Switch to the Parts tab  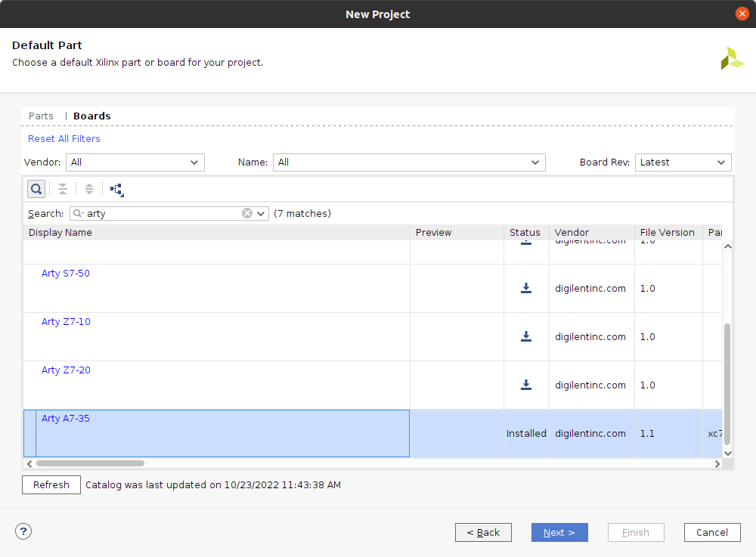point(41,116)
